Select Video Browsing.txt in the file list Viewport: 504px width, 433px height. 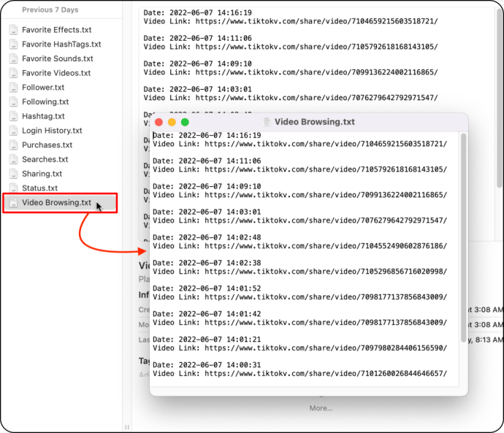pos(61,203)
